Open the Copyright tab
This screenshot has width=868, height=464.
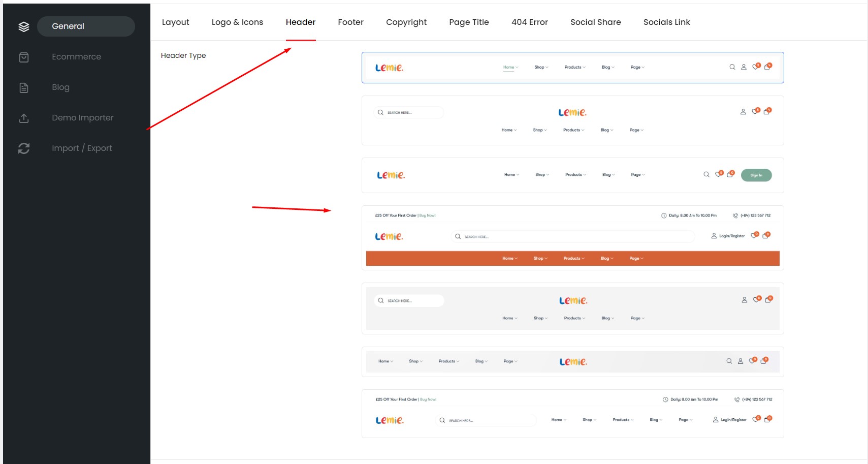[406, 22]
